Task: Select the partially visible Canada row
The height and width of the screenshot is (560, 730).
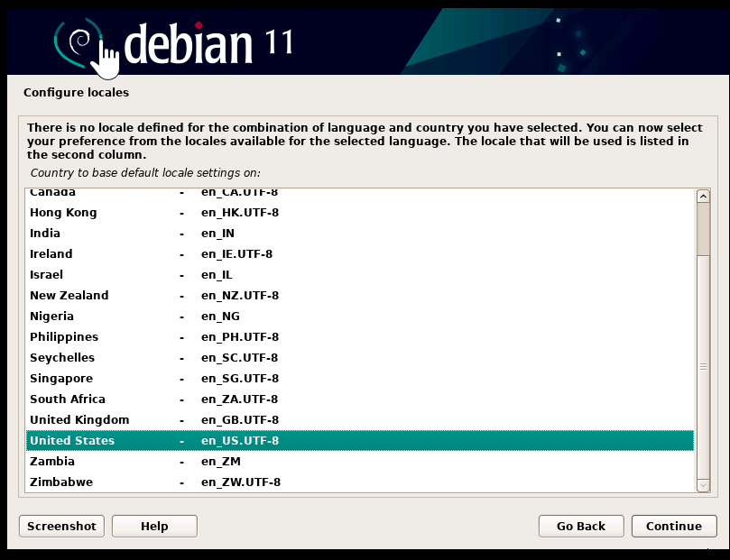Action: point(360,196)
